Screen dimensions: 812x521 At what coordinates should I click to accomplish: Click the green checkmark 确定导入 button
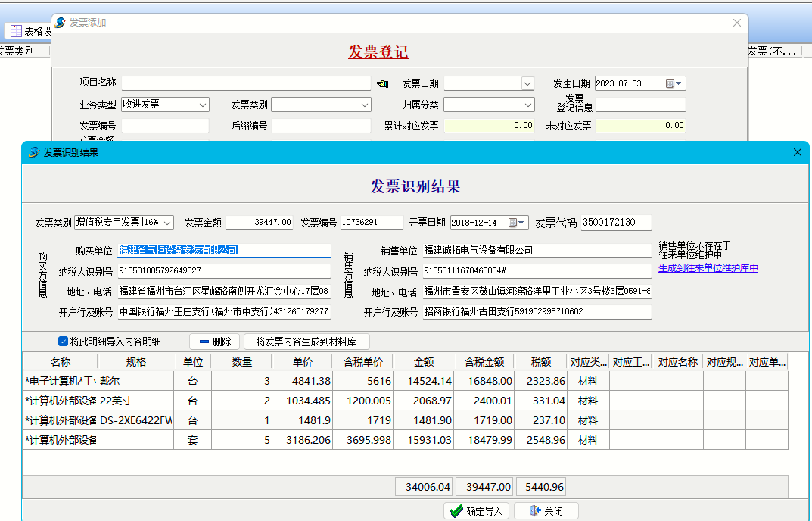tap(476, 511)
